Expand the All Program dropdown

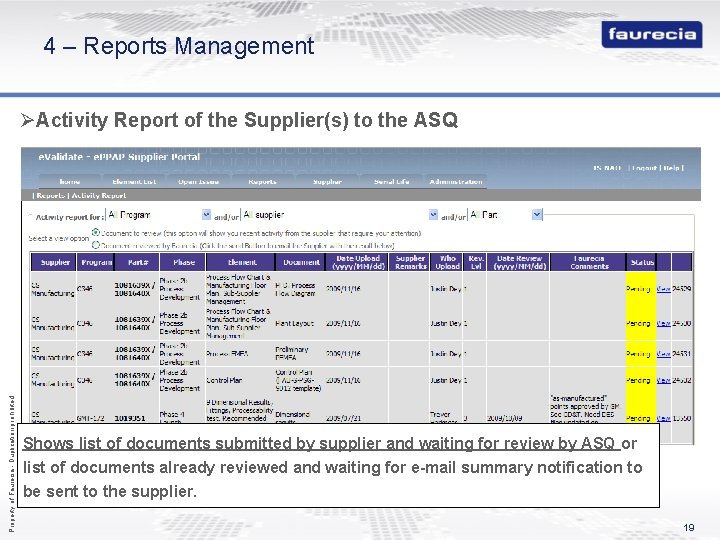click(206, 214)
